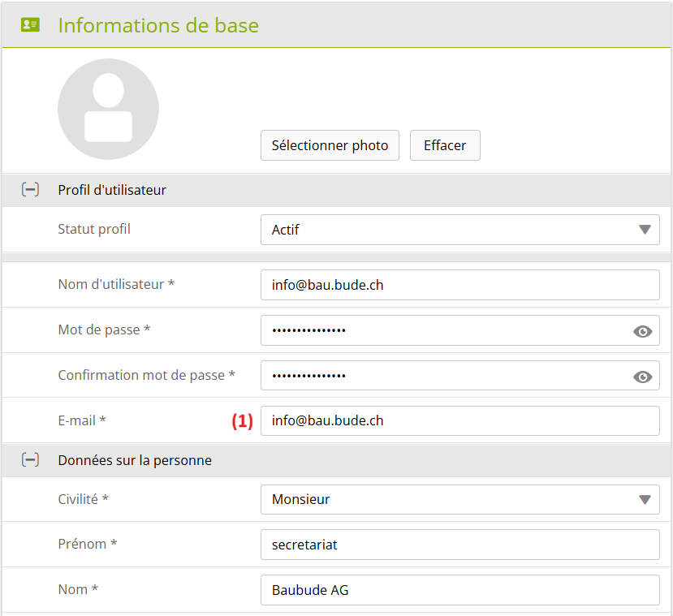Select the E-mail text field
The image size is (673, 616).
[x=459, y=421]
